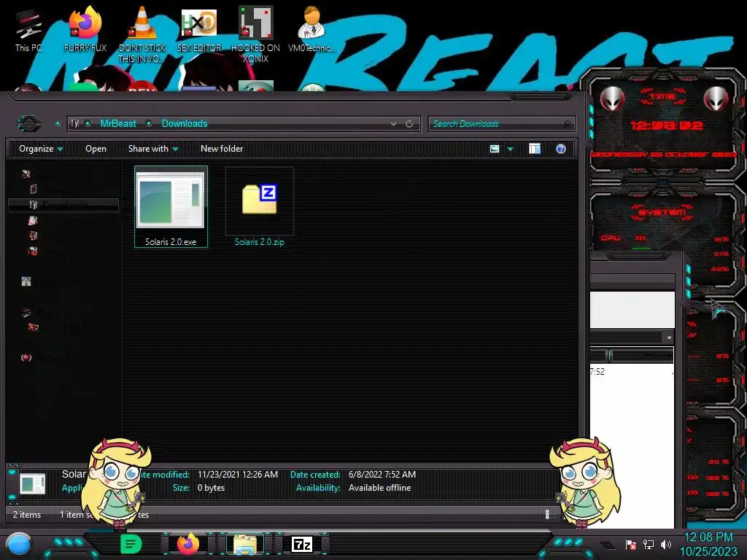The width and height of the screenshot is (747, 560).
Task: Open Explorer help question mark
Action: [x=561, y=149]
